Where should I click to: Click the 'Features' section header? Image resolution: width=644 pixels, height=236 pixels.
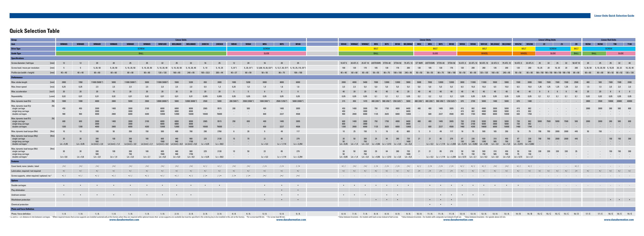pos(15,161)
